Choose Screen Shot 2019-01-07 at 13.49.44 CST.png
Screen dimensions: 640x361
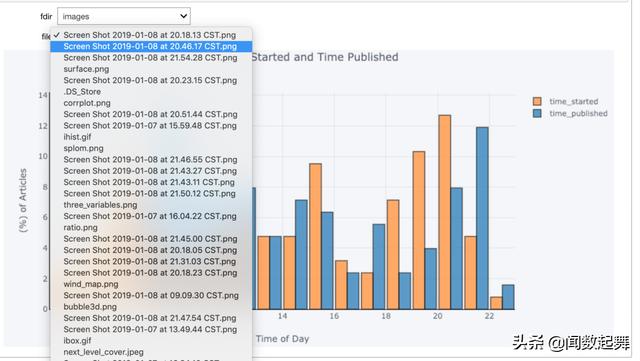pyautogui.click(x=151, y=330)
